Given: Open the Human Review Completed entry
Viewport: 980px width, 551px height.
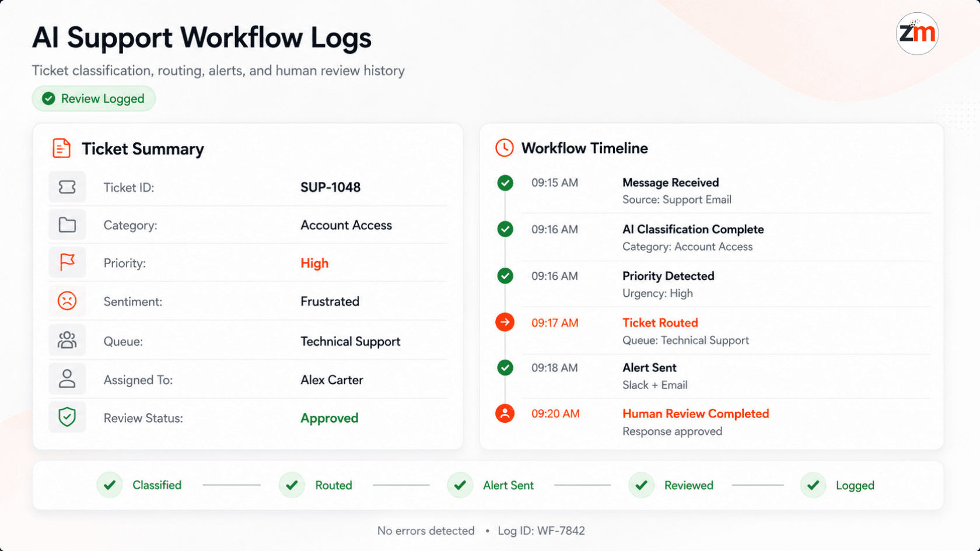Looking at the screenshot, I should [x=695, y=413].
